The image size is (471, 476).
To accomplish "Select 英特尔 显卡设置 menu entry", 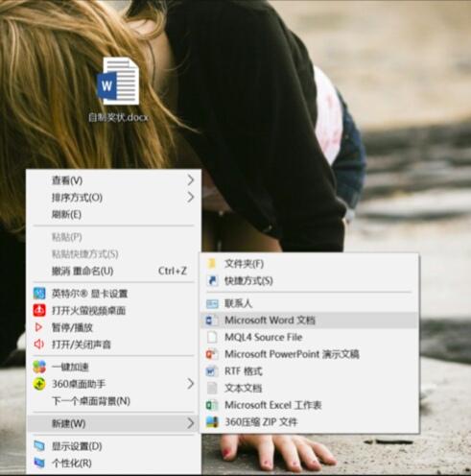I will [x=114, y=294].
